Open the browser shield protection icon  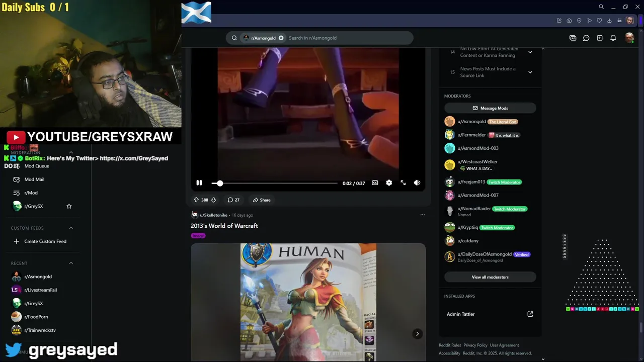click(579, 21)
